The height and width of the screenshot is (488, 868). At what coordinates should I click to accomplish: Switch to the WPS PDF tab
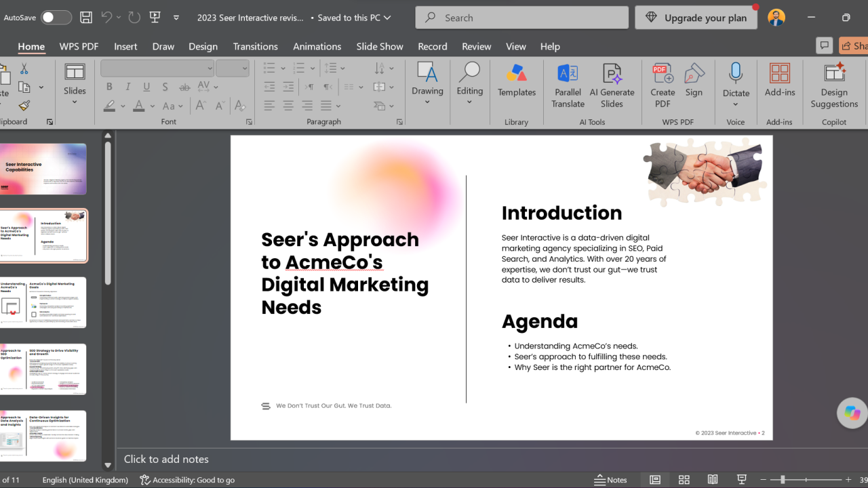coord(79,46)
